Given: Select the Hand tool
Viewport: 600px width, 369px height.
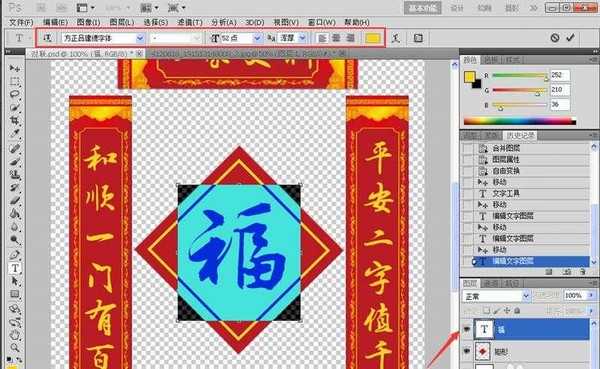Looking at the screenshot, I should pyautogui.click(x=15, y=335).
